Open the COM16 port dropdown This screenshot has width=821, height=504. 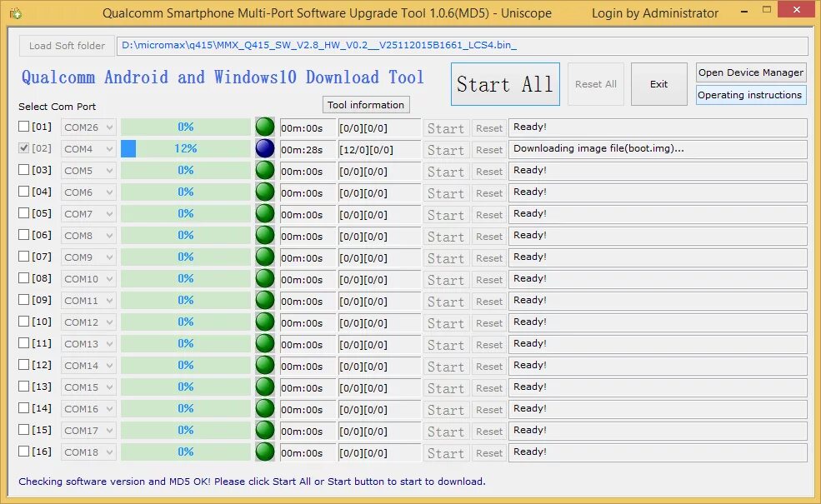tap(88, 409)
